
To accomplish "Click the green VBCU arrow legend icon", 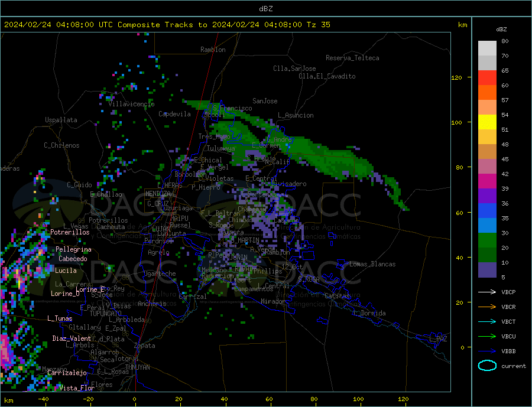I will coord(487,336).
